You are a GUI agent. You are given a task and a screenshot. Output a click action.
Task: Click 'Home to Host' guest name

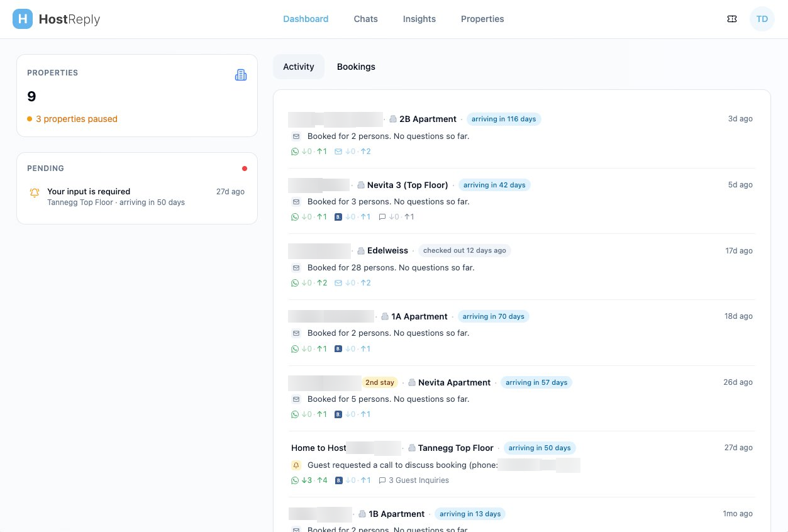tap(319, 448)
